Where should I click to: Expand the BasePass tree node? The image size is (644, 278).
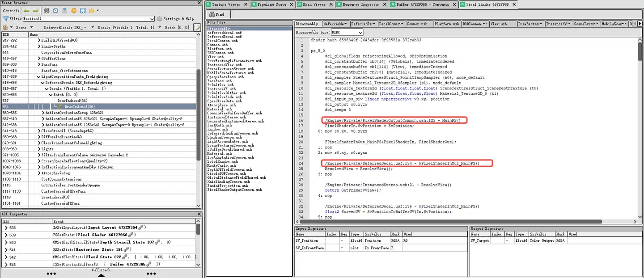(x=39, y=64)
